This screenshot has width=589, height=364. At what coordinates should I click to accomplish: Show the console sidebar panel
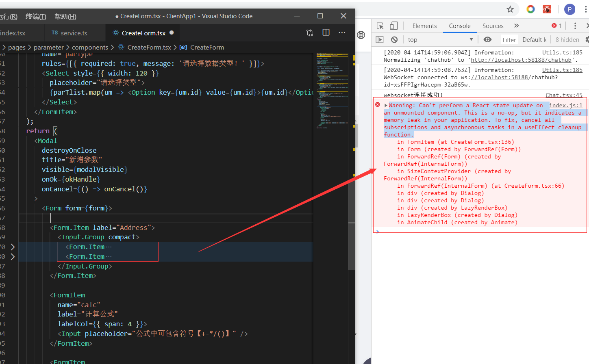point(379,39)
